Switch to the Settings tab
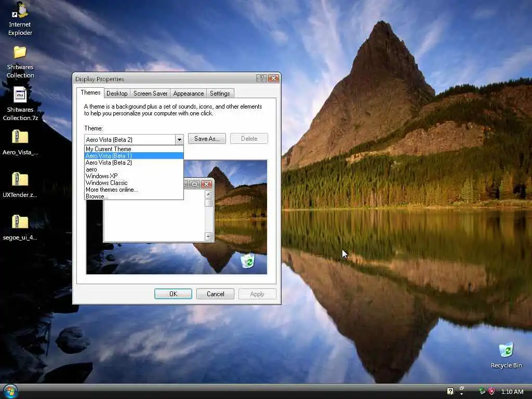 click(x=220, y=94)
